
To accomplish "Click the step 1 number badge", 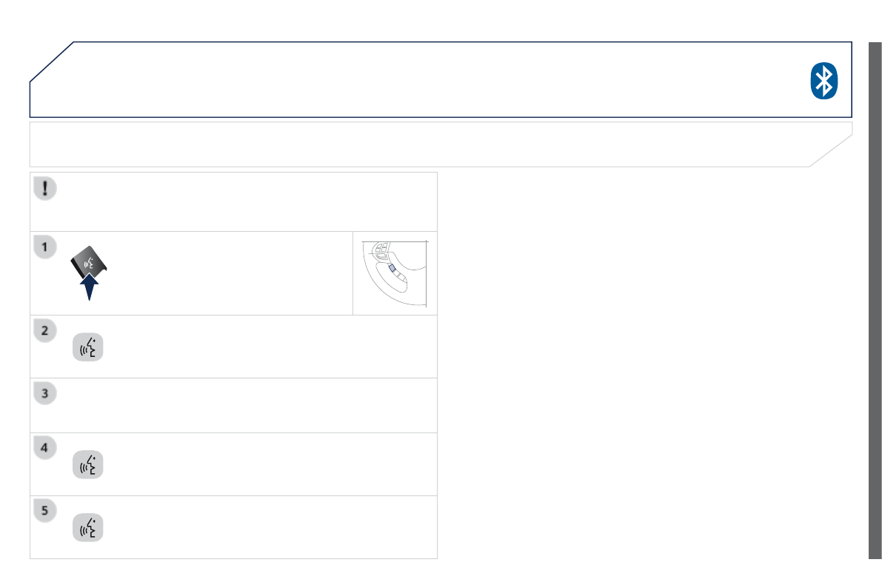I will pos(44,247).
